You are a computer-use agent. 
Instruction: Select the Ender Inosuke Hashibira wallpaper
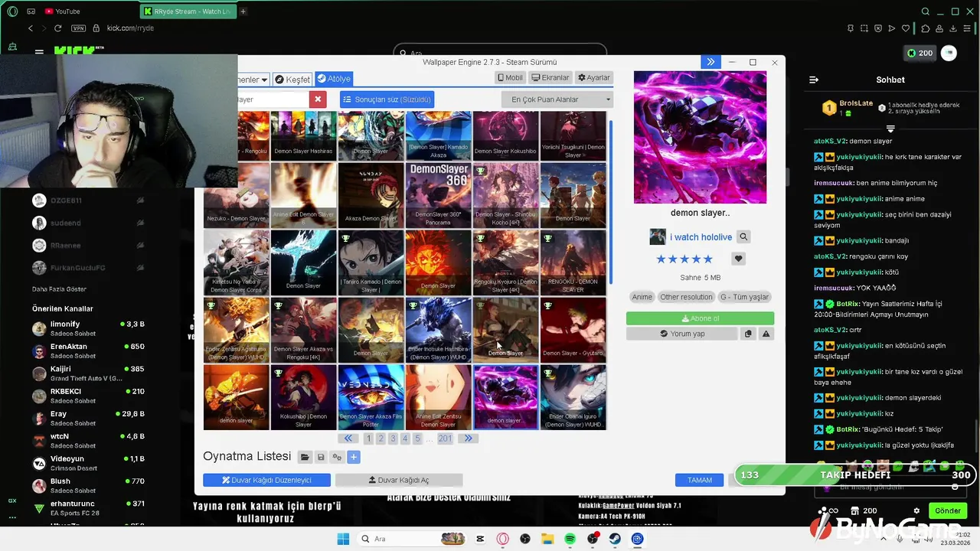tap(438, 330)
